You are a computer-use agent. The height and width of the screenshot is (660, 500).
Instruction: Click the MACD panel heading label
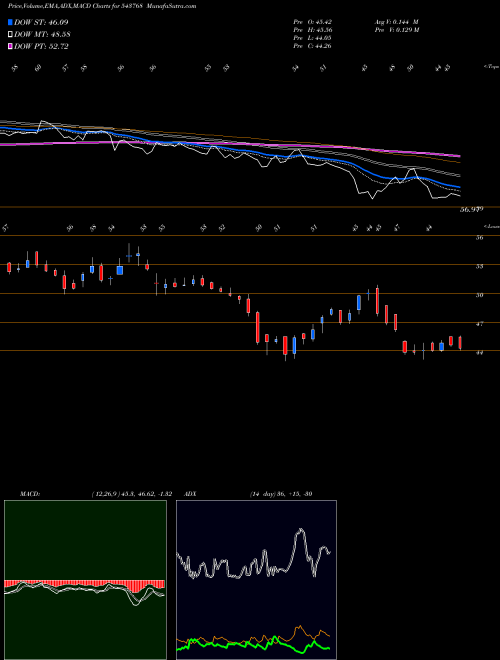point(30,494)
